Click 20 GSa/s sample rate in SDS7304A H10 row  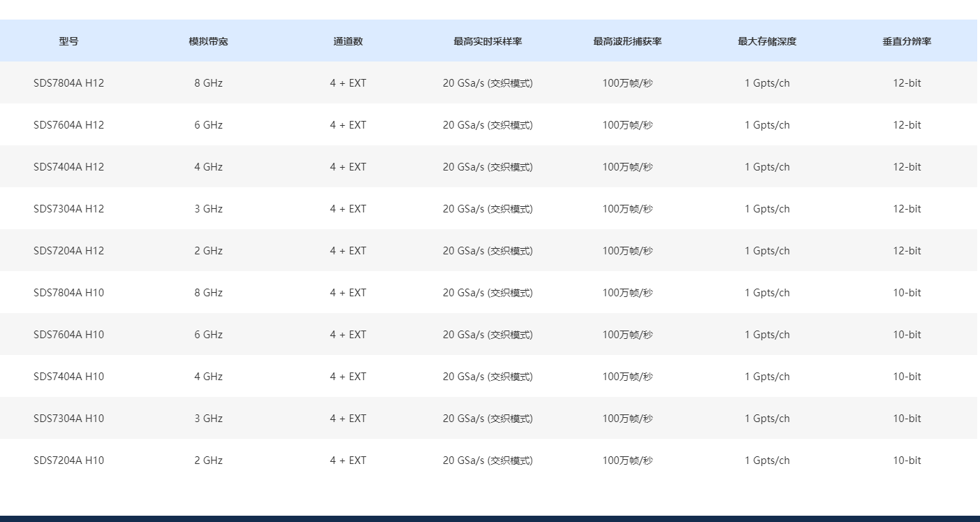tap(488, 419)
